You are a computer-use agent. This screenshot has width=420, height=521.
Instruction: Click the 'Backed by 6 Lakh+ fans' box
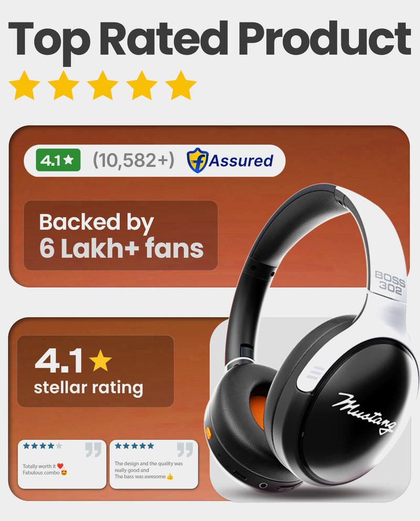(x=121, y=236)
